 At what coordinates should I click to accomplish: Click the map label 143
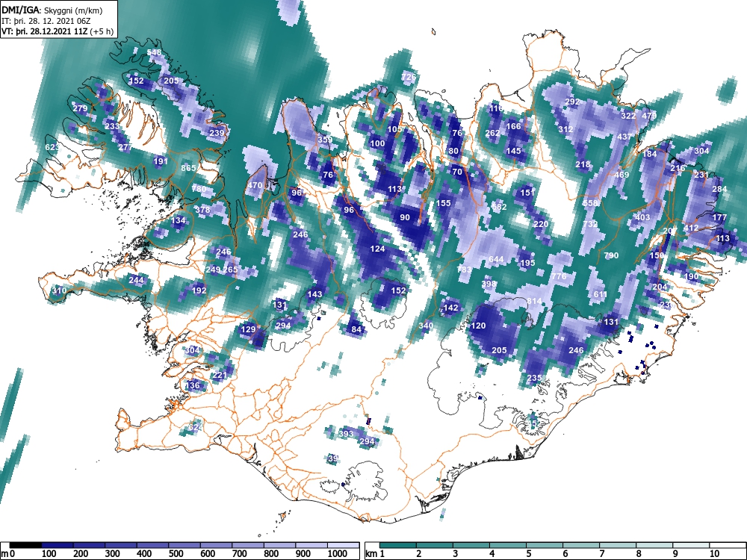(315, 294)
